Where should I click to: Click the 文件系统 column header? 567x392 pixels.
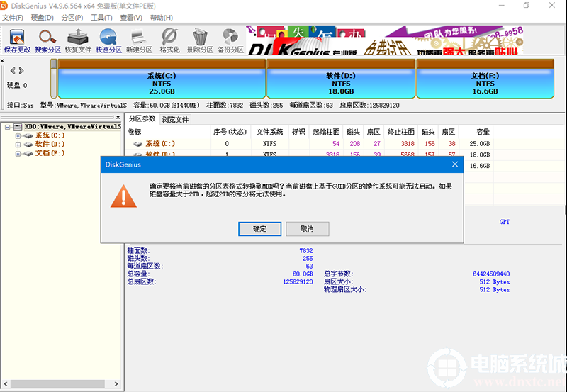pyautogui.click(x=270, y=132)
